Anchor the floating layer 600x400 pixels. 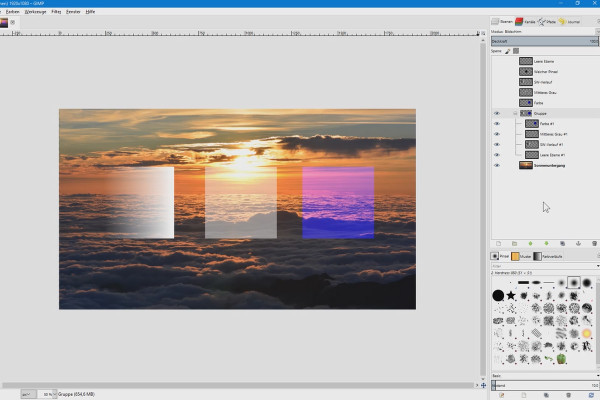578,243
